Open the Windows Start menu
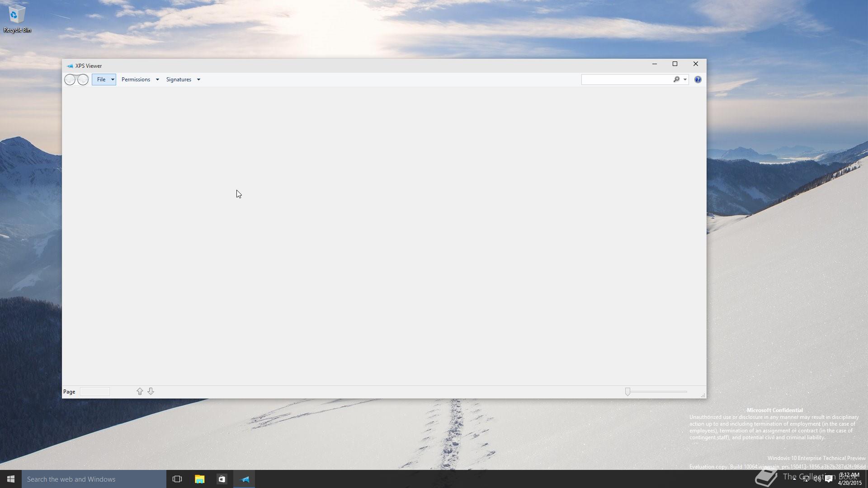 click(x=11, y=479)
